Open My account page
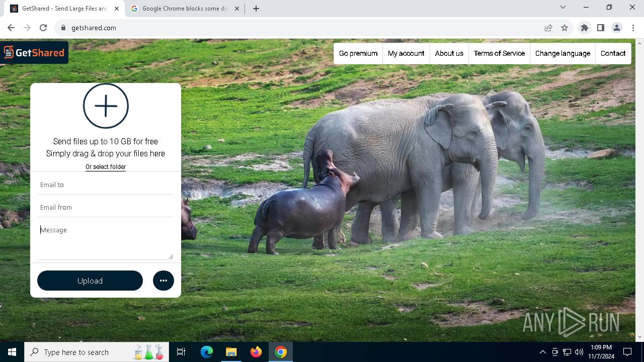 click(406, 53)
